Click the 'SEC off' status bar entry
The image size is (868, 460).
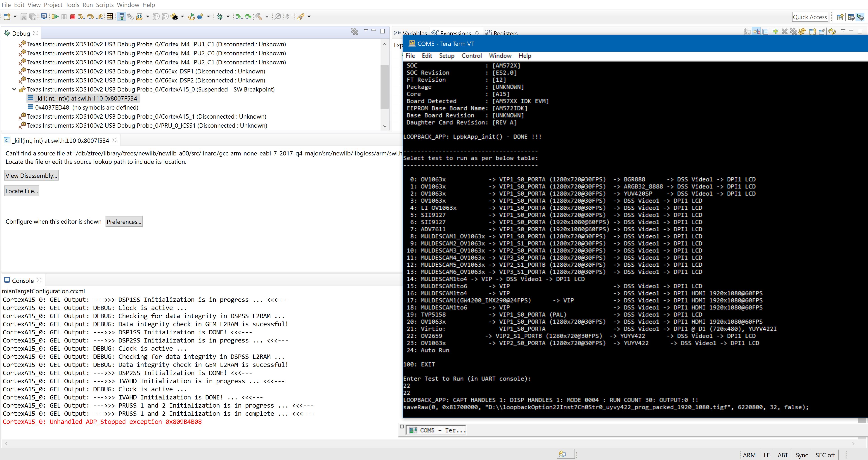(x=825, y=455)
